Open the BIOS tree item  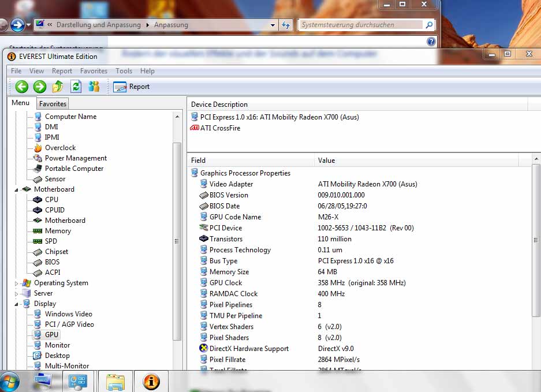tap(52, 262)
